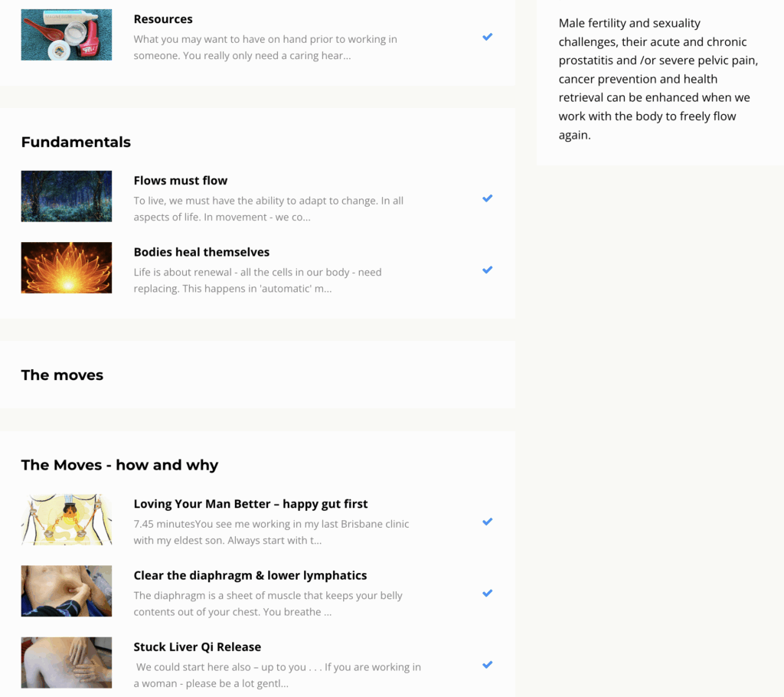Expand The moves section header

(62, 375)
